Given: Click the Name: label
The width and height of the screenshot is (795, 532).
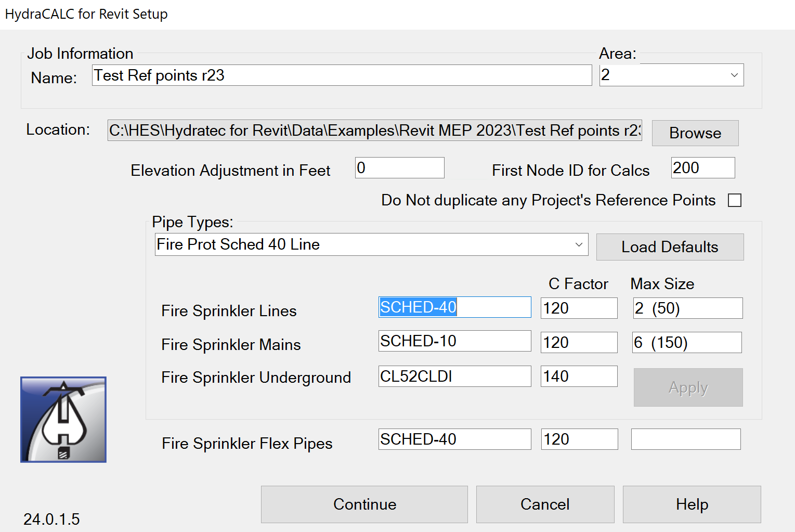Looking at the screenshot, I should (54, 78).
